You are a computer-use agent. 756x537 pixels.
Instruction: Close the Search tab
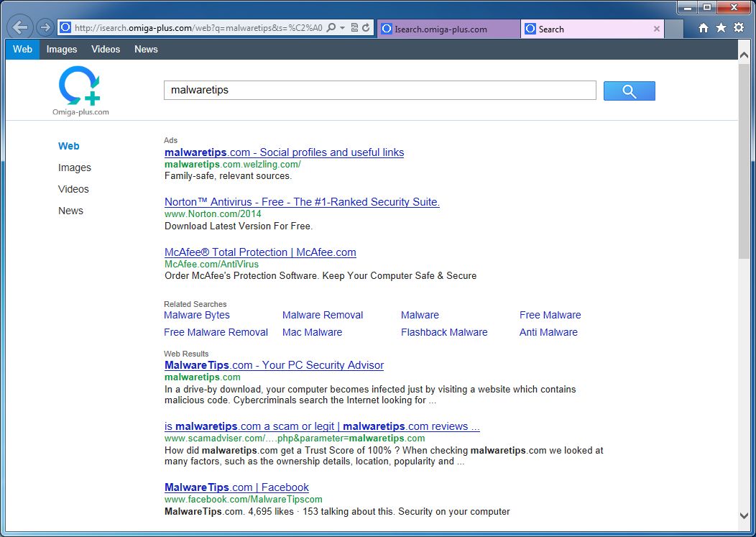coord(656,29)
